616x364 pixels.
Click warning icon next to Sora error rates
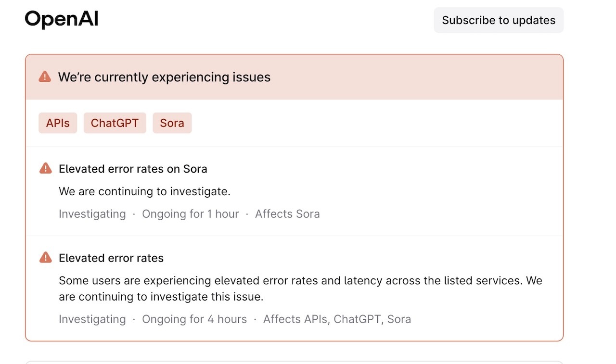tap(45, 168)
